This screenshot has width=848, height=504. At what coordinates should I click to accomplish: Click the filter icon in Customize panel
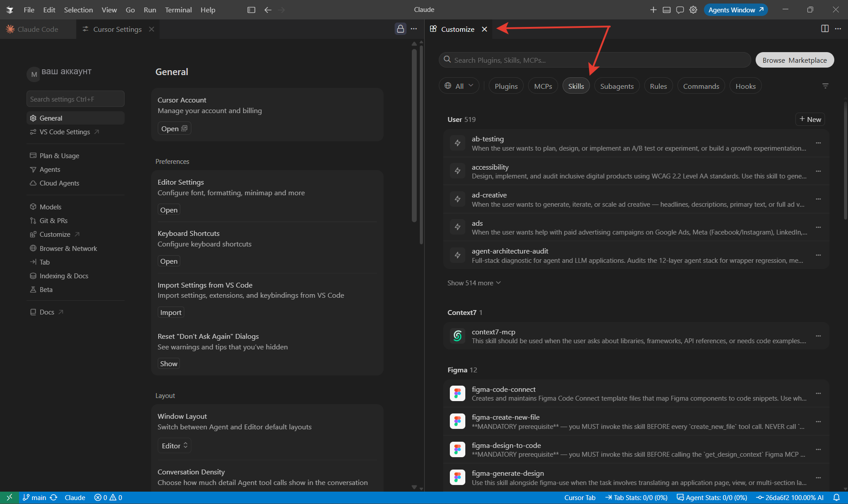tap(825, 86)
